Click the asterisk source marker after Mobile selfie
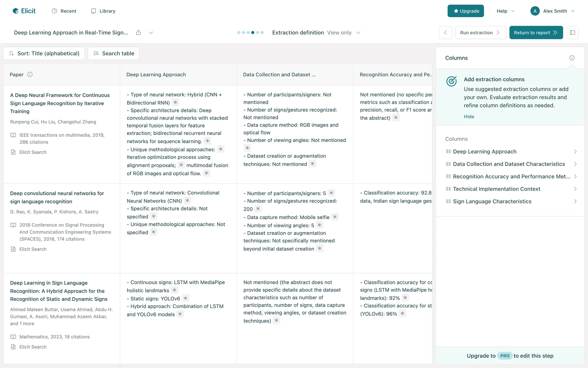The height and width of the screenshot is (368, 588). click(335, 217)
